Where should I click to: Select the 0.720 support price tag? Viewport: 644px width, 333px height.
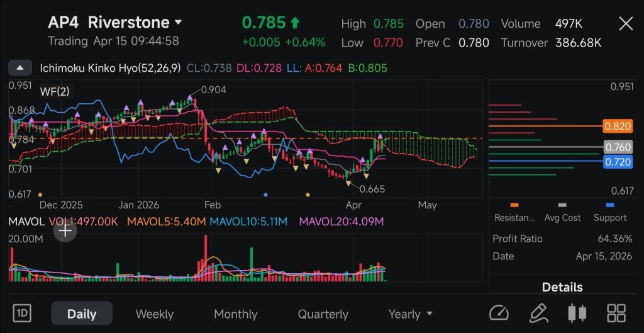618,162
